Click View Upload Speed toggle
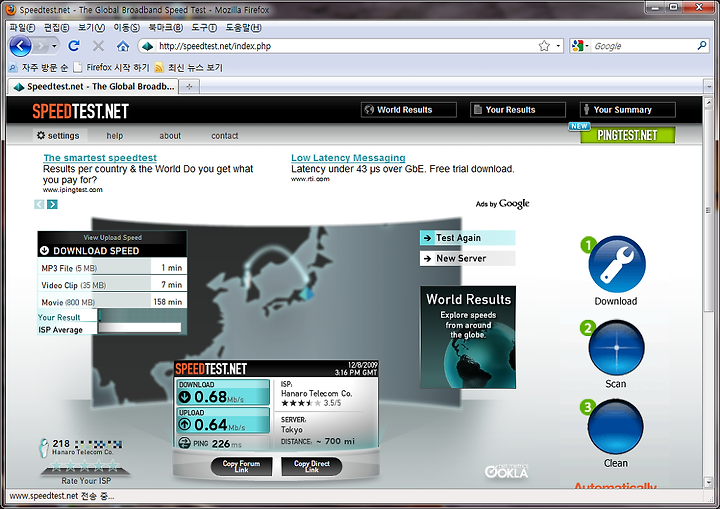The image size is (720, 509). pos(112,238)
